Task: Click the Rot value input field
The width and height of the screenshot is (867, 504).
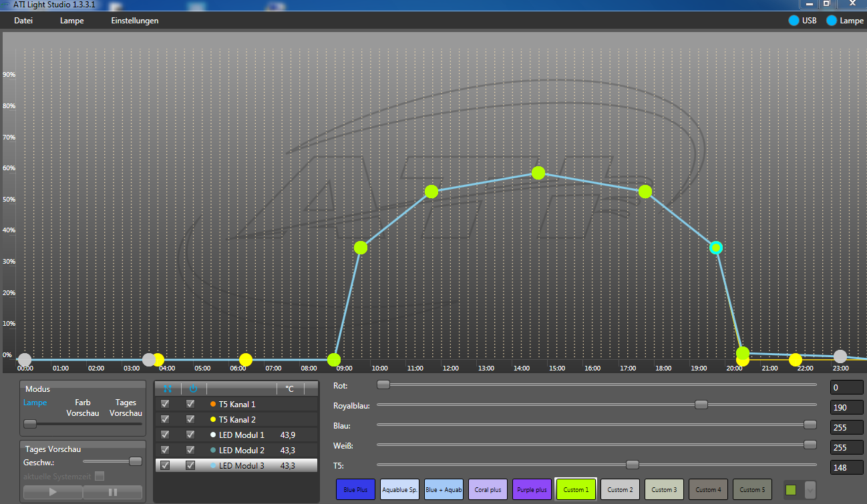Action: [x=846, y=387]
